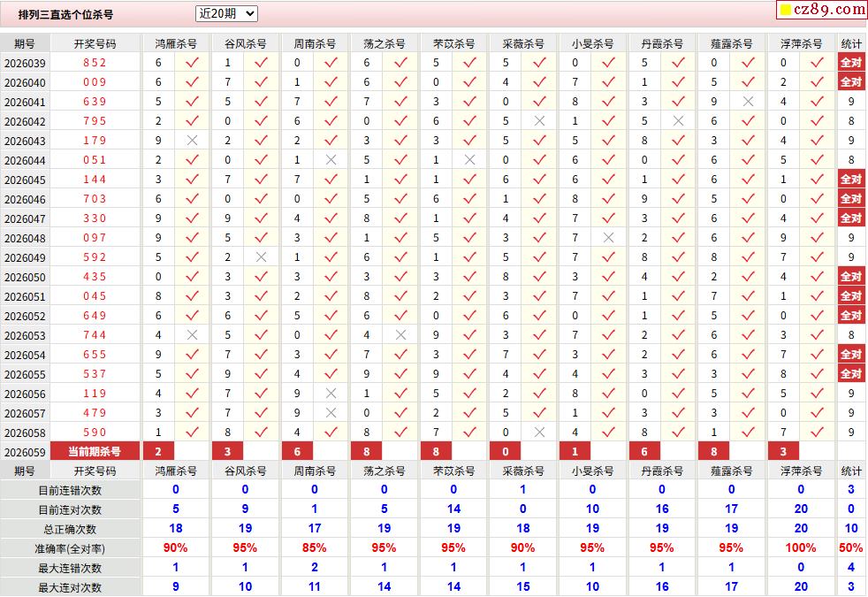The width and height of the screenshot is (868, 597).
Task: Click the 总正确次数 row label
Action: pyautogui.click(x=70, y=530)
